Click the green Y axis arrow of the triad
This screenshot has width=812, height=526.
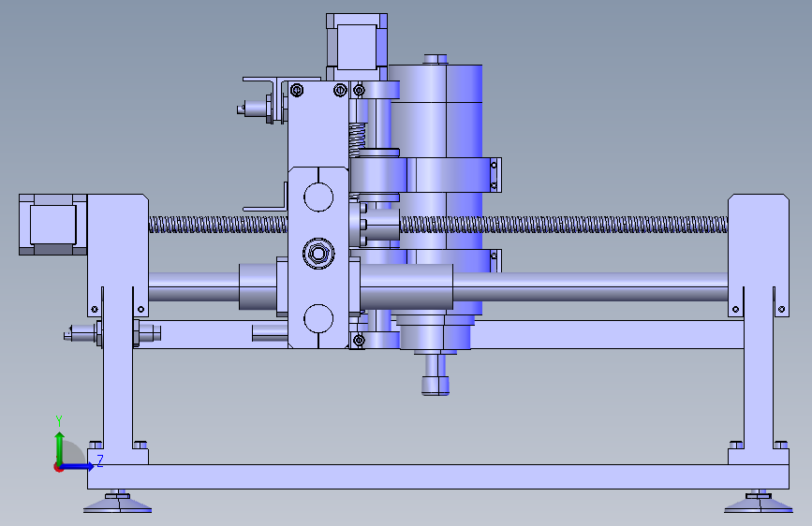tap(60, 447)
